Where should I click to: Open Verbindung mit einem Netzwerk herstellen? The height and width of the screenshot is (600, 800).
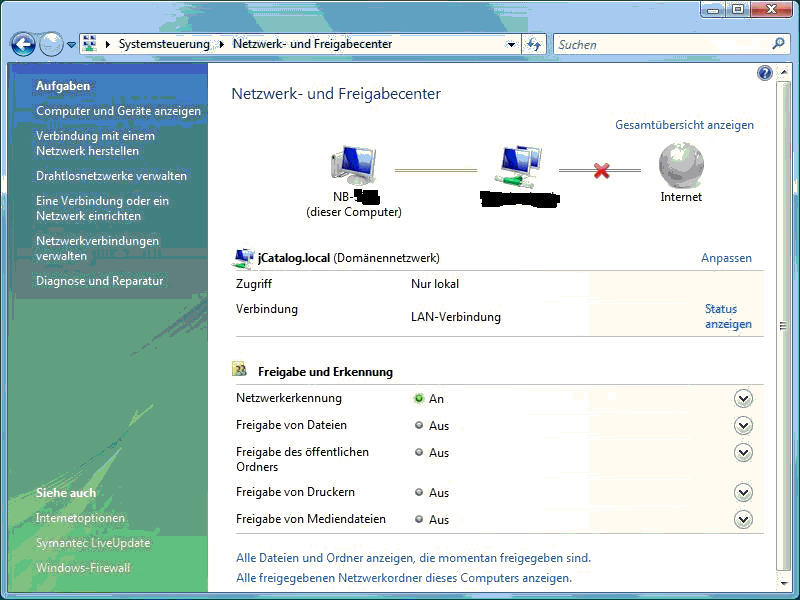click(95, 143)
